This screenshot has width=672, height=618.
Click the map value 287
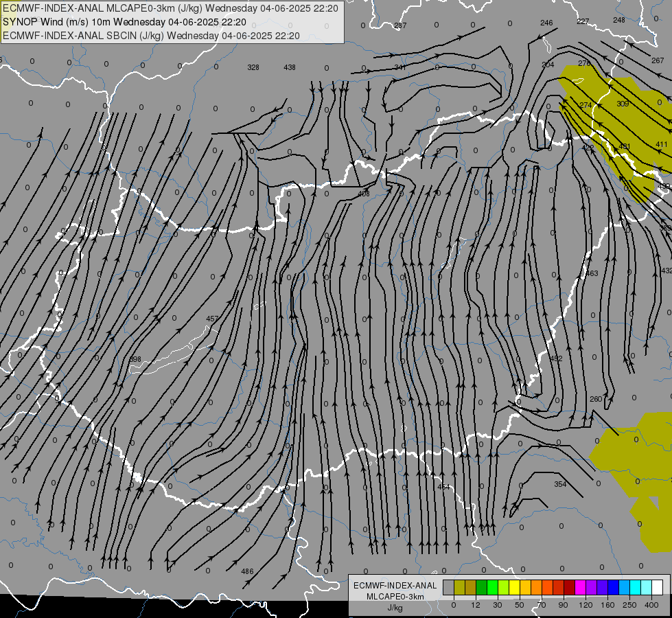coord(400,25)
